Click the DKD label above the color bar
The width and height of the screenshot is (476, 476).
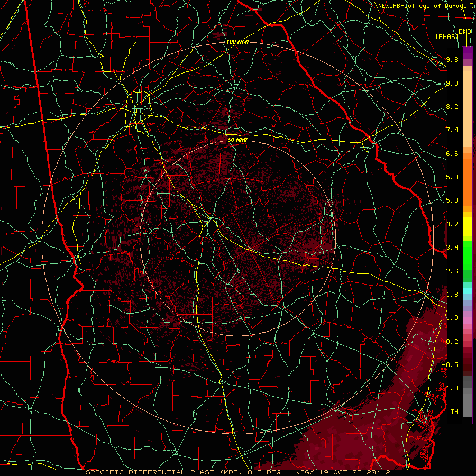pyautogui.click(x=465, y=32)
